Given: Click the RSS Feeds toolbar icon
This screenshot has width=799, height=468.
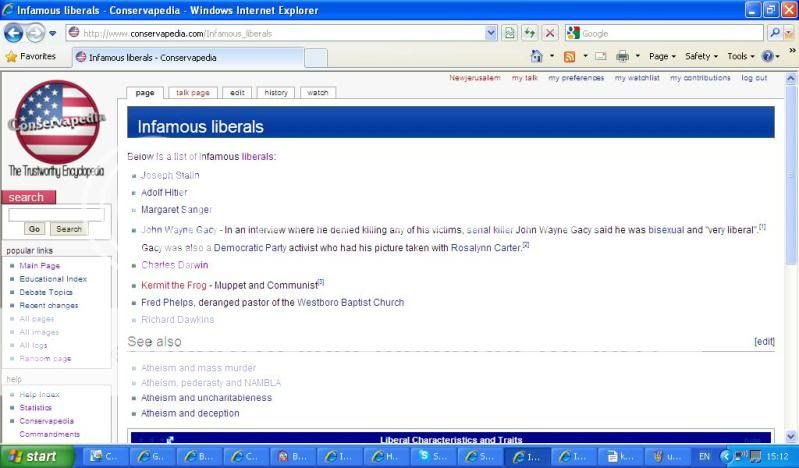Looking at the screenshot, I should [x=569, y=57].
